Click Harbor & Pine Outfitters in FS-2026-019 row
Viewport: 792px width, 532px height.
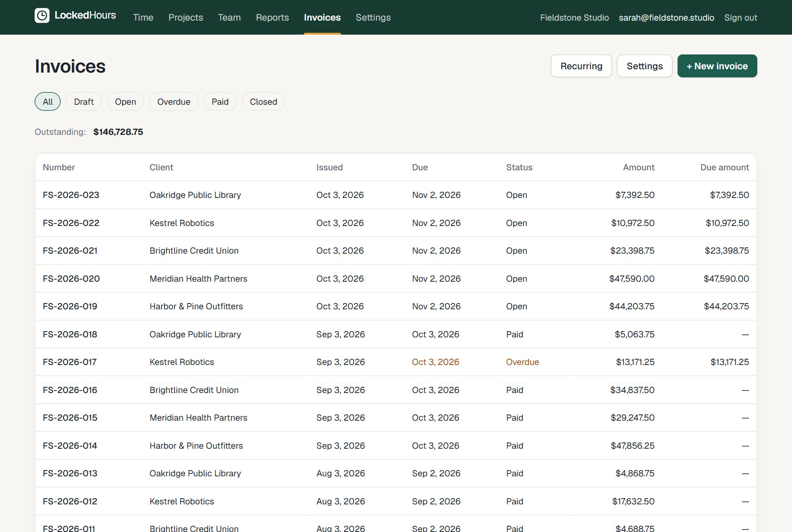(x=196, y=306)
